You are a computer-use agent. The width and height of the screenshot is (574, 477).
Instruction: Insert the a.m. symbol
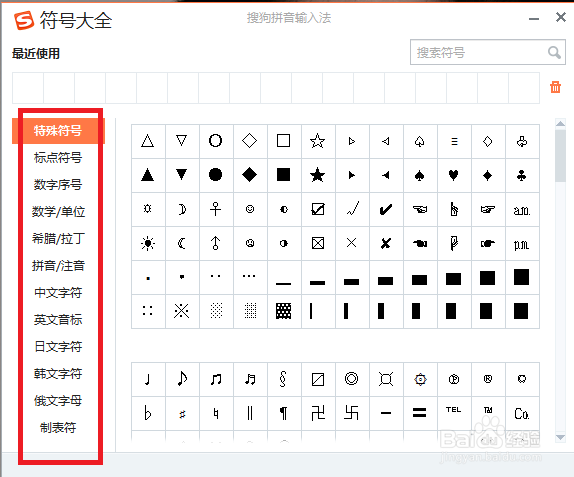coord(522,209)
